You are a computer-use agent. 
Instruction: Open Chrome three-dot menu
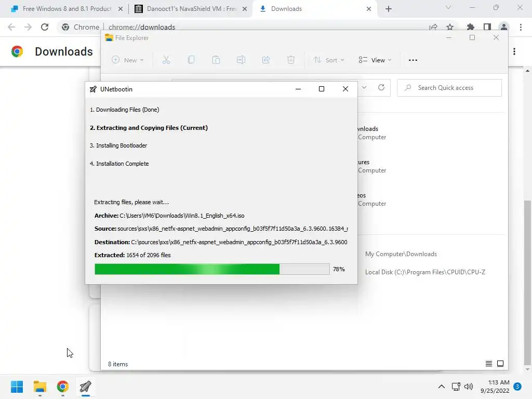(521, 27)
